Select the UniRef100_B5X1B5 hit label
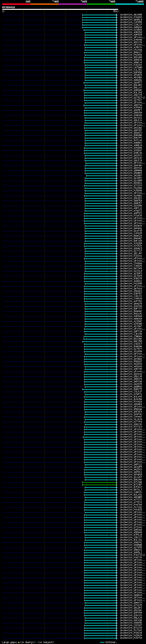 click(131, 58)
